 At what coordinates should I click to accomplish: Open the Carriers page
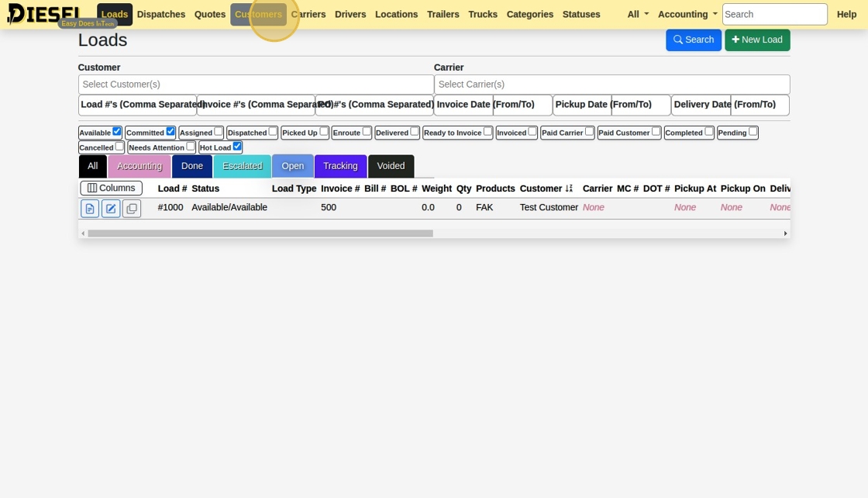click(x=308, y=15)
